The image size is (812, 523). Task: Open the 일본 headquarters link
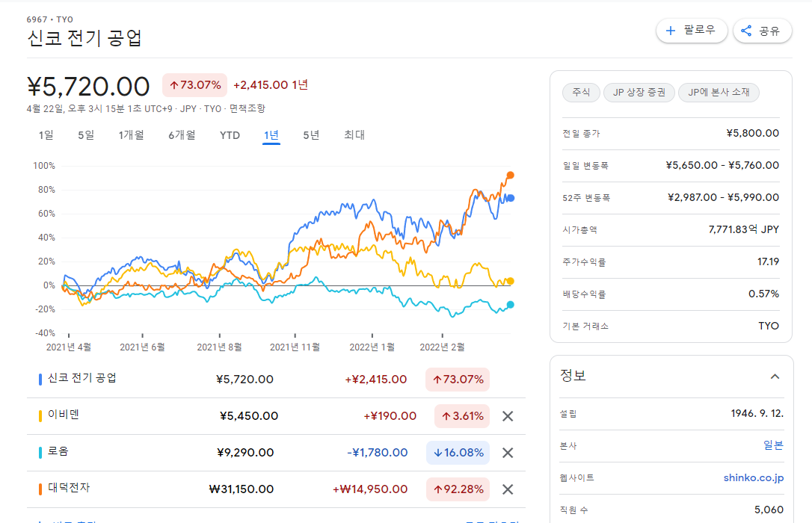coord(773,445)
